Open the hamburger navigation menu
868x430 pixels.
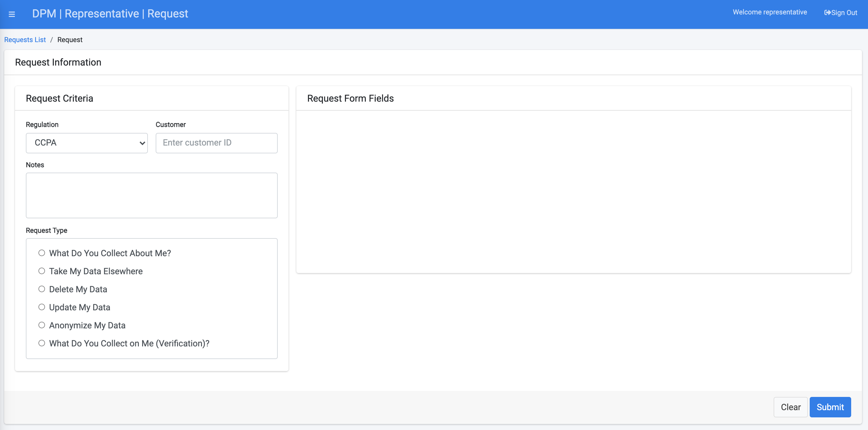click(x=12, y=14)
